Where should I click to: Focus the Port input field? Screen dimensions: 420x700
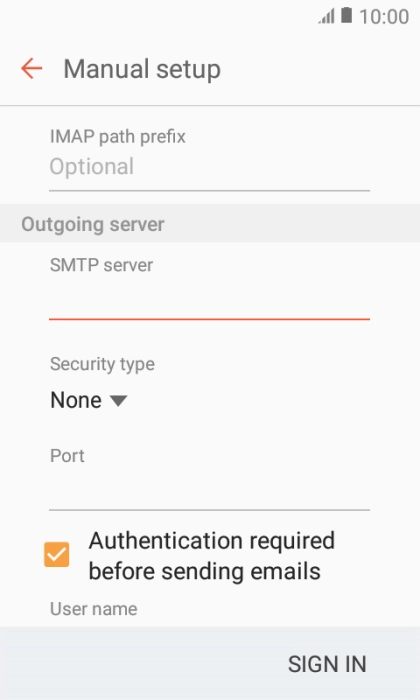[209, 490]
